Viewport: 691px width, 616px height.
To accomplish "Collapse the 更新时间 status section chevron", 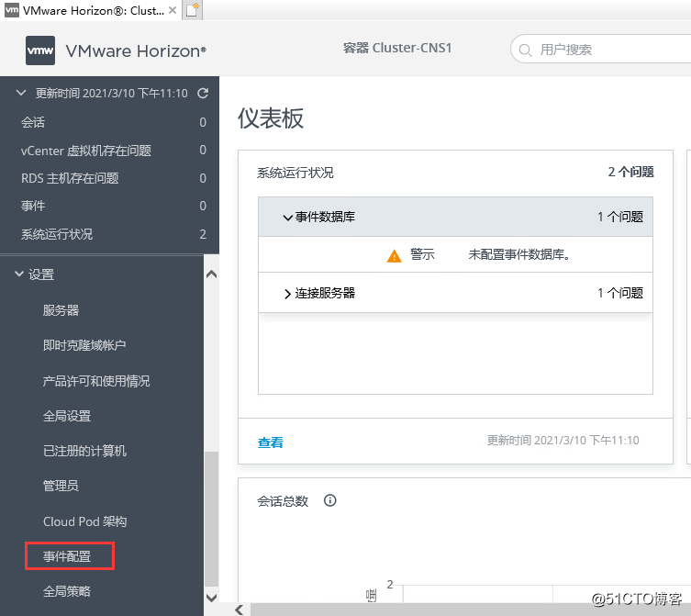I will (21, 93).
